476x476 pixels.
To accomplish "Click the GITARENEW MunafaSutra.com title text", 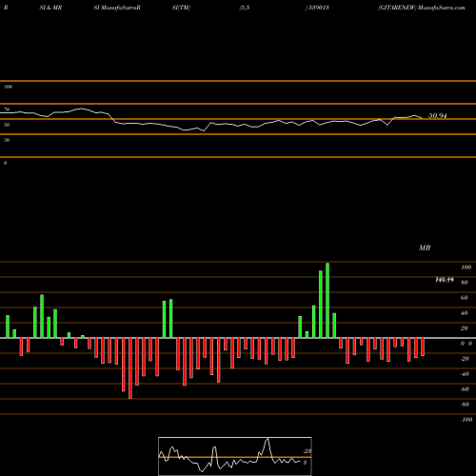I will tap(422, 8).
